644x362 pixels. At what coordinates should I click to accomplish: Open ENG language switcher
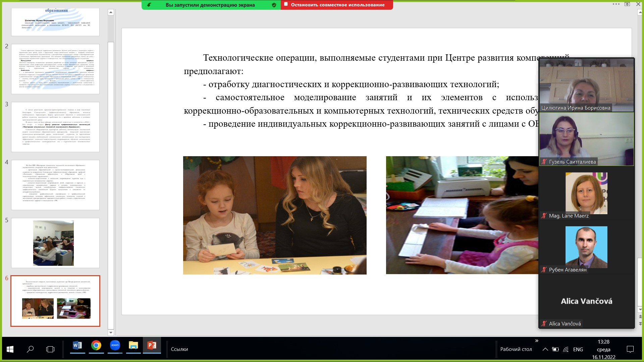tap(578, 349)
